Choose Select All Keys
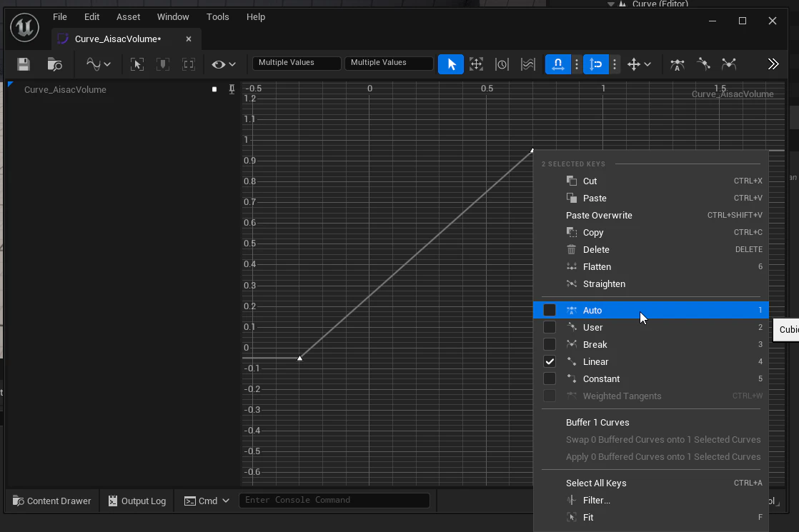 pyautogui.click(x=651, y=483)
